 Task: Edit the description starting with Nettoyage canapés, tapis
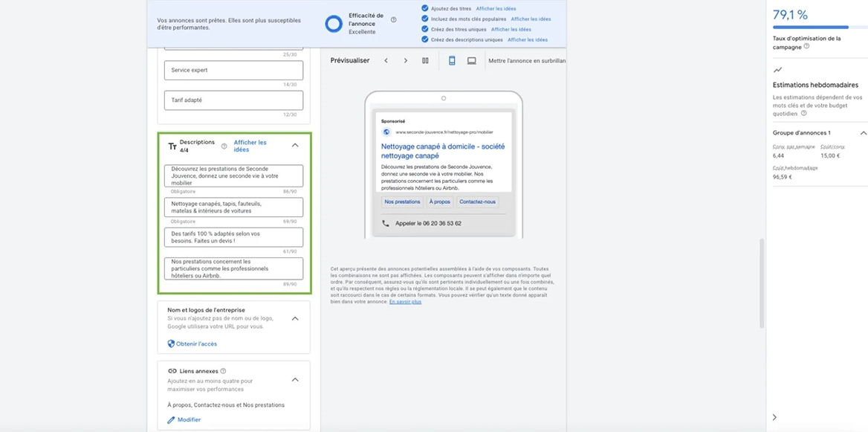click(x=233, y=207)
